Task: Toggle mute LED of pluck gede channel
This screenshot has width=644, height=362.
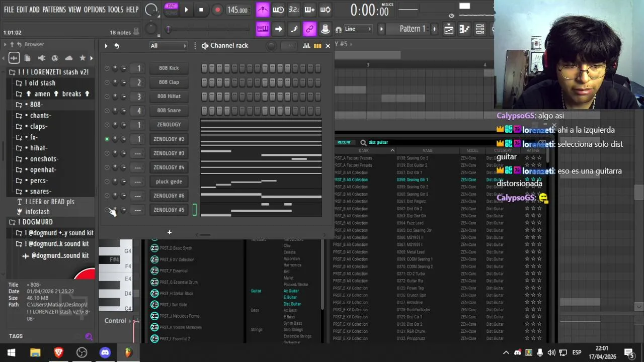Action: pyautogui.click(x=107, y=182)
